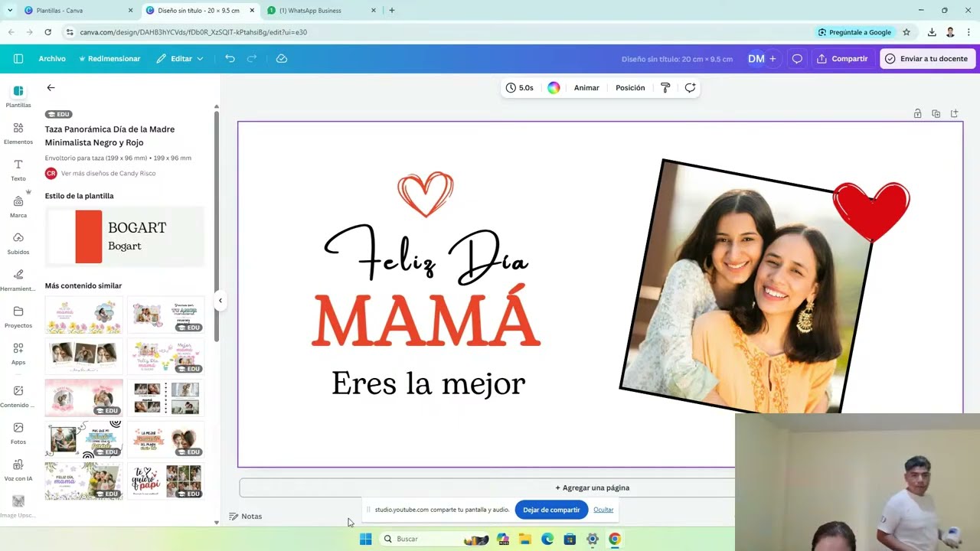
Task: Click the Pregúntale a Google button
Action: 855,32
